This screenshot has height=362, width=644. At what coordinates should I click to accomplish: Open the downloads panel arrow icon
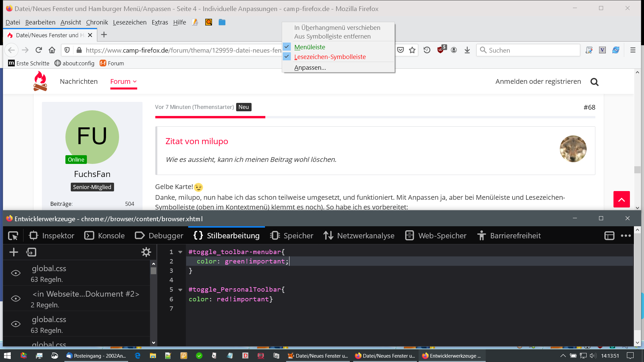[x=467, y=50]
